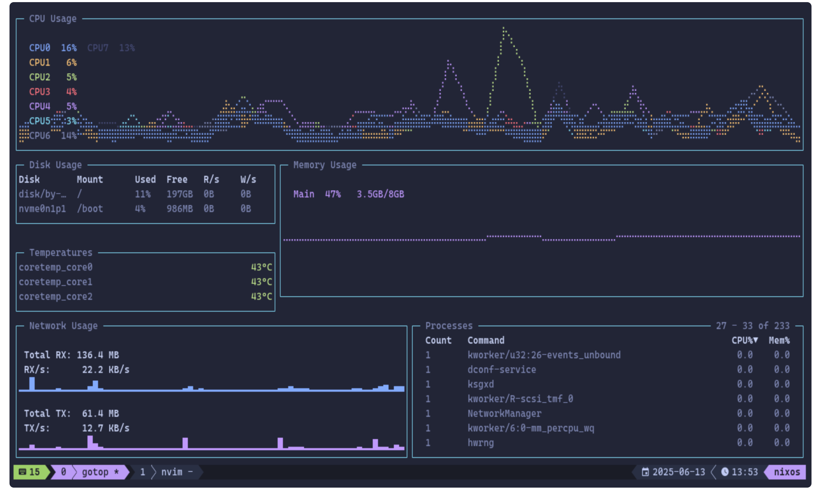Screen dimensions: 821x504
Task: Select the CPU5 3% legend entry
Action: point(53,121)
